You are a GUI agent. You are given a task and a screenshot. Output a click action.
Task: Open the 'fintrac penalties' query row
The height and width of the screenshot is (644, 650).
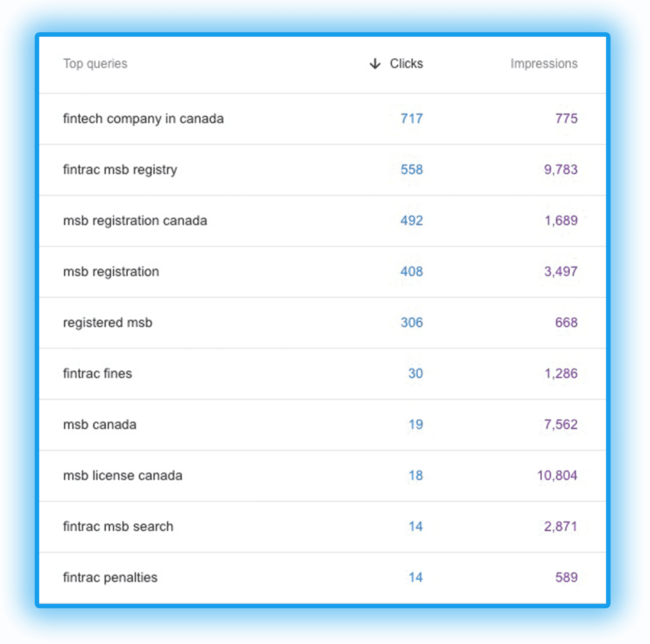click(x=110, y=577)
